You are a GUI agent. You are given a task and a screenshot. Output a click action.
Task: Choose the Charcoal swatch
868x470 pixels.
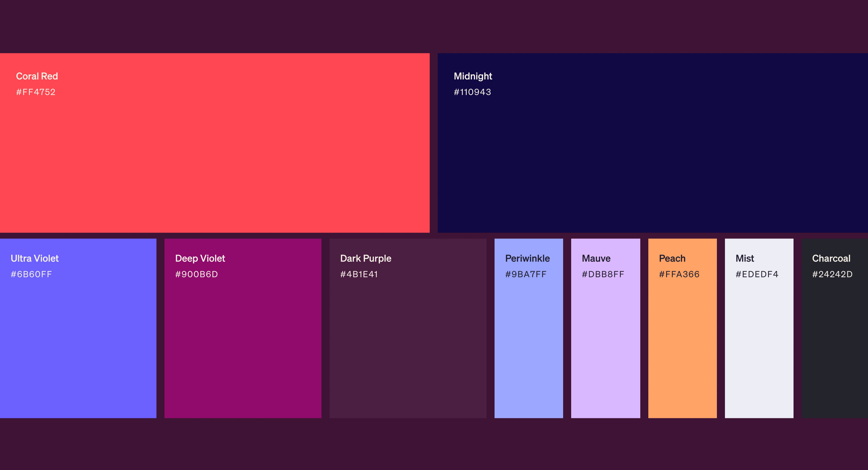[835, 329]
